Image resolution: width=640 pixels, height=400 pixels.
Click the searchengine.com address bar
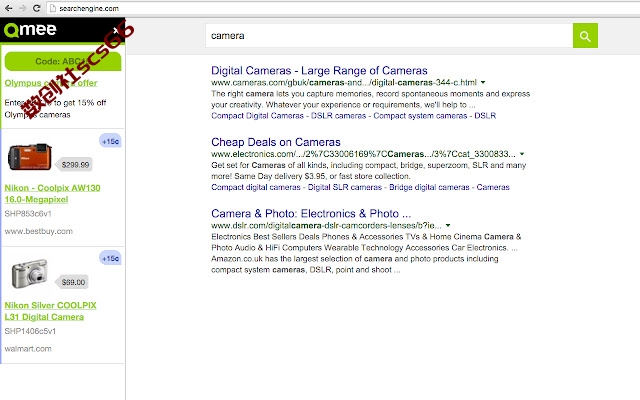pyautogui.click(x=343, y=8)
